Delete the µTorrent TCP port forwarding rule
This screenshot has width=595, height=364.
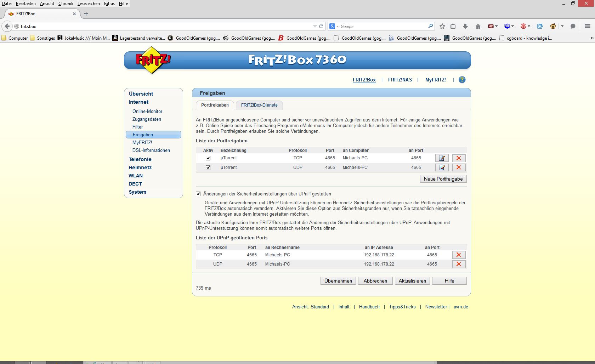[459, 158]
